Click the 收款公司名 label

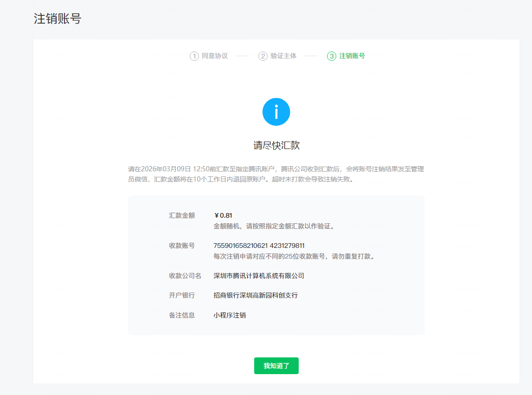point(185,276)
